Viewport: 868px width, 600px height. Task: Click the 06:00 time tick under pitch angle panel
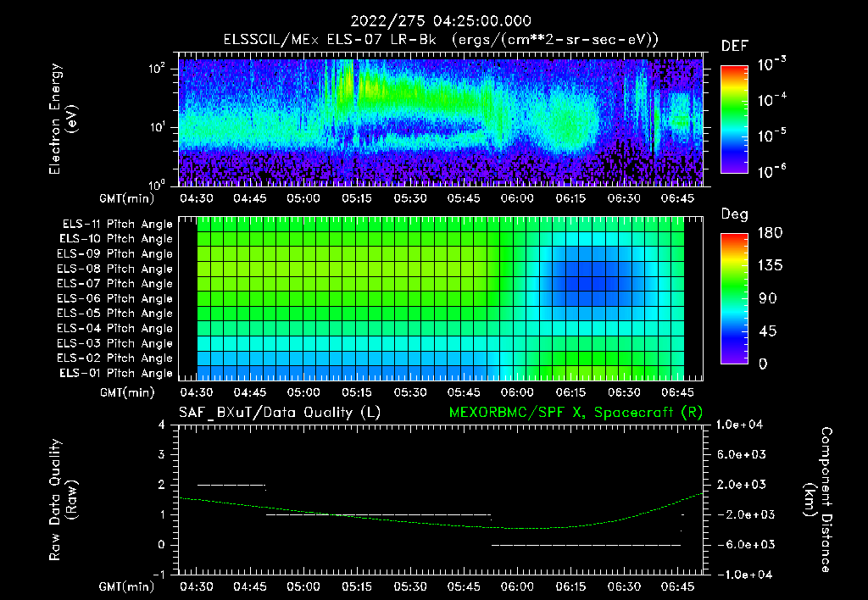[x=517, y=392]
